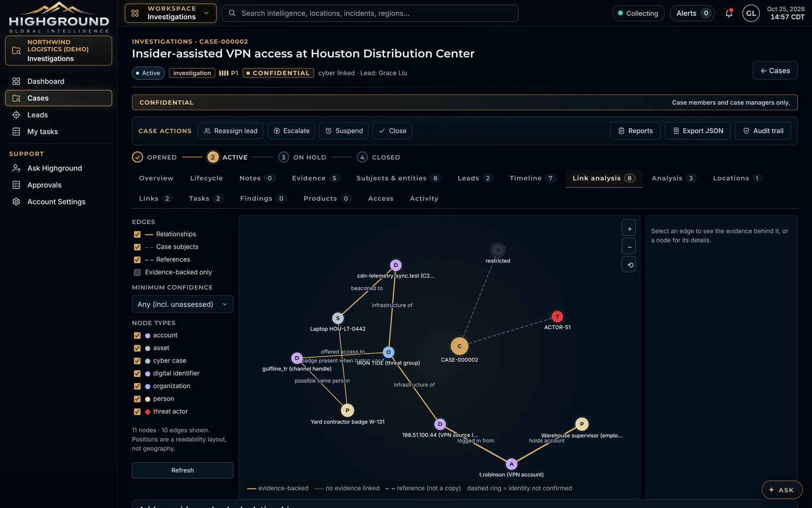Click the Escalate case button
This screenshot has width=812, height=508.
(291, 131)
